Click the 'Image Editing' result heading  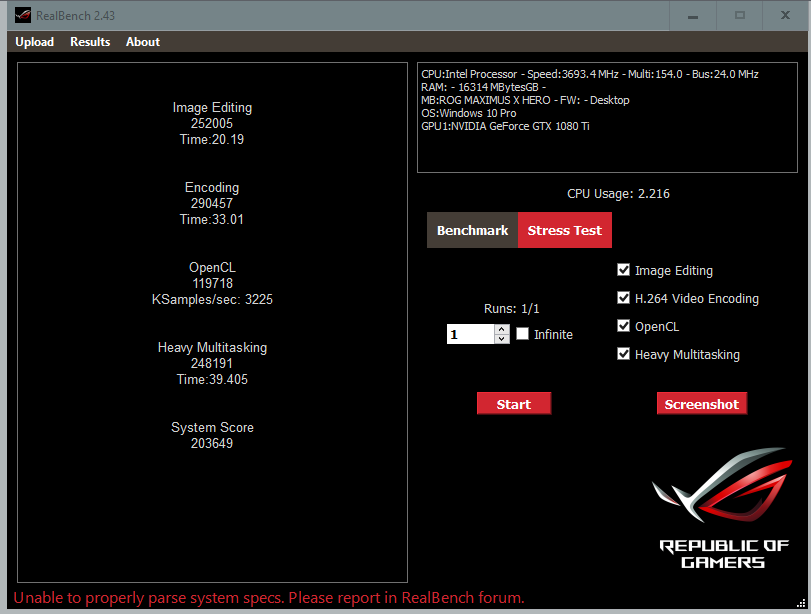[x=212, y=108]
